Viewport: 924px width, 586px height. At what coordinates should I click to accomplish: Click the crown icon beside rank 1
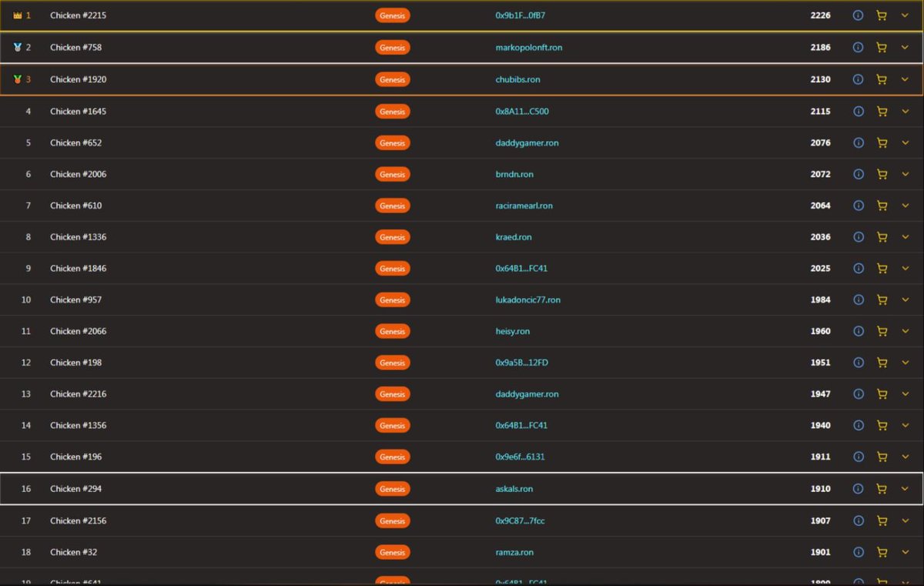coord(17,15)
